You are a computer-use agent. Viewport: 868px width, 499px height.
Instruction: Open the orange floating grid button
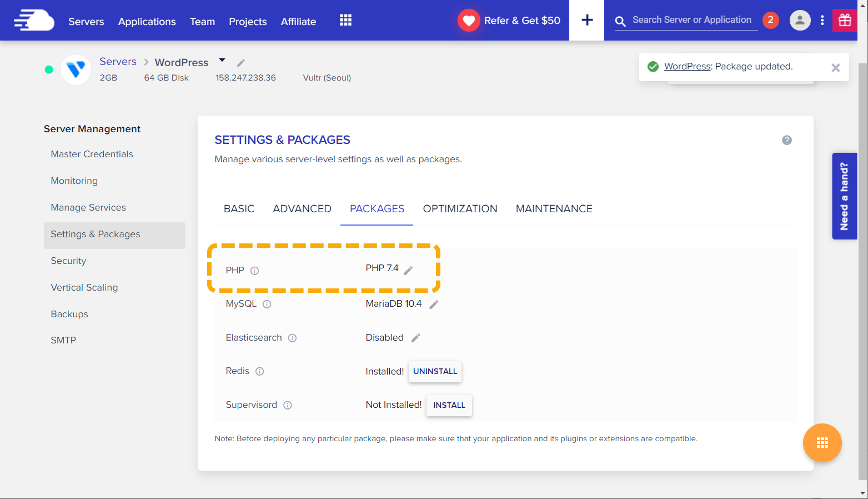822,443
